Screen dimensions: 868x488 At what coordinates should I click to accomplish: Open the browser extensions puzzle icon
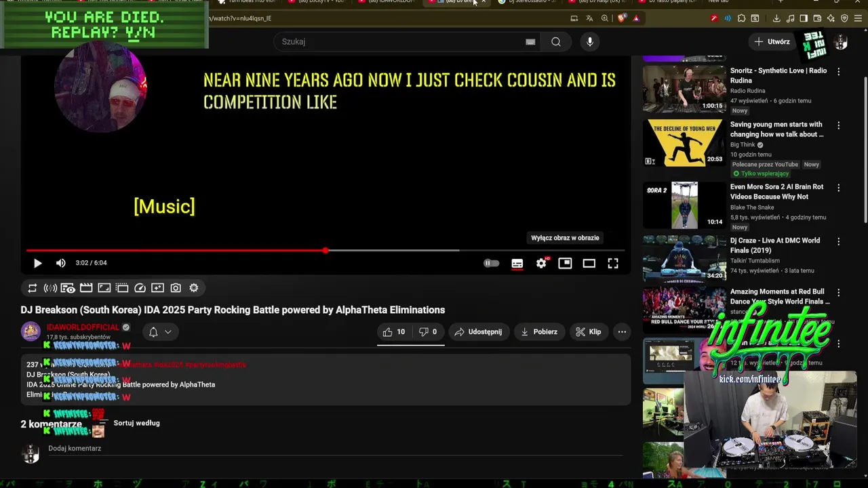(x=741, y=18)
